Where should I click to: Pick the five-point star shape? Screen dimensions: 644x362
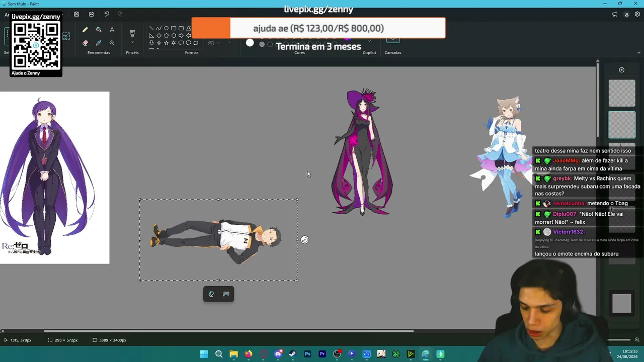(166, 43)
